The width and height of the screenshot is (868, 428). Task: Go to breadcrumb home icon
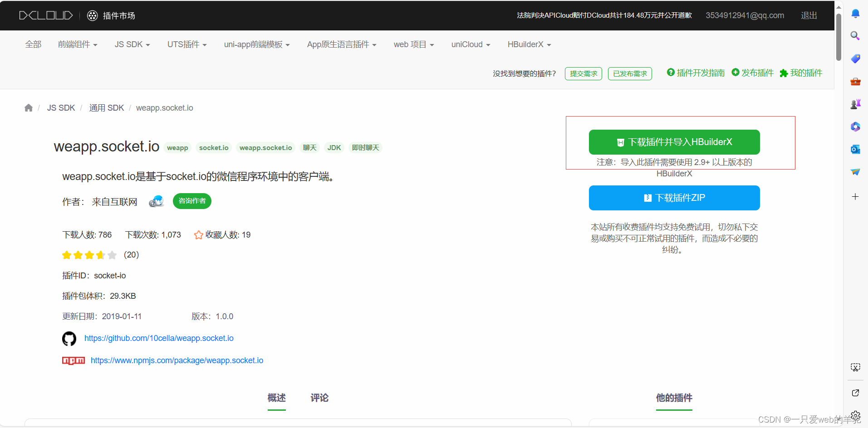[29, 108]
